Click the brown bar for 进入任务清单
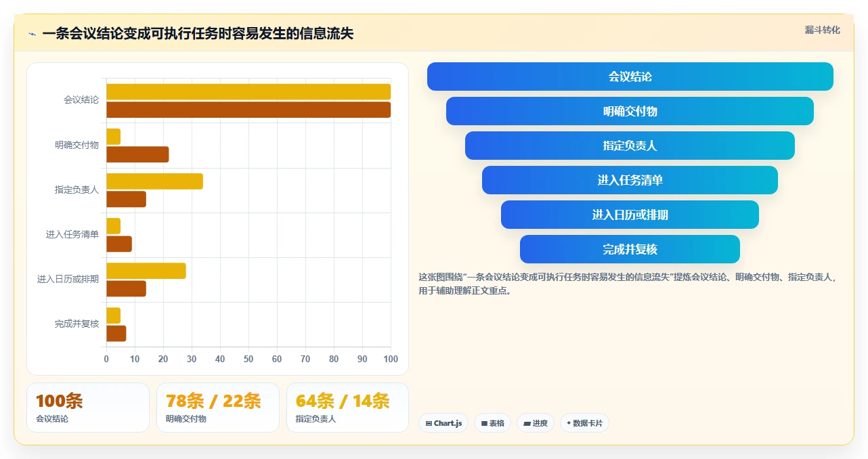Screen dimensions: 868x459 coord(119,244)
